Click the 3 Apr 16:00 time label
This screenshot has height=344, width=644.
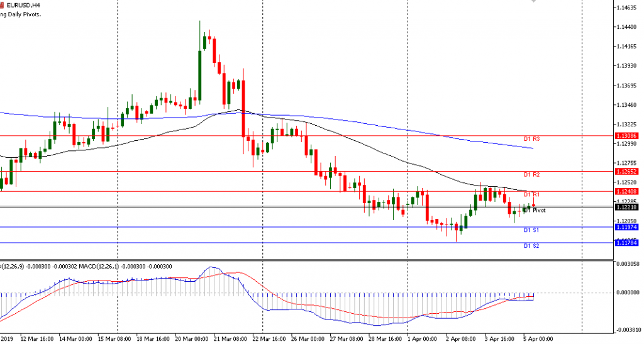499,339
